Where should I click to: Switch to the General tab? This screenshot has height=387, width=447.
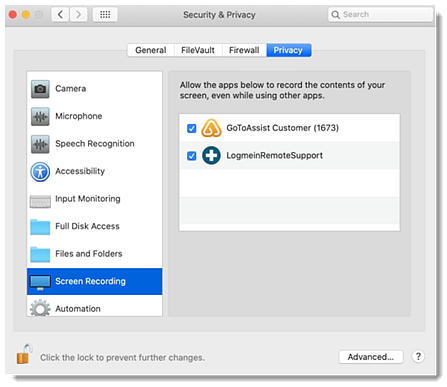(x=151, y=50)
